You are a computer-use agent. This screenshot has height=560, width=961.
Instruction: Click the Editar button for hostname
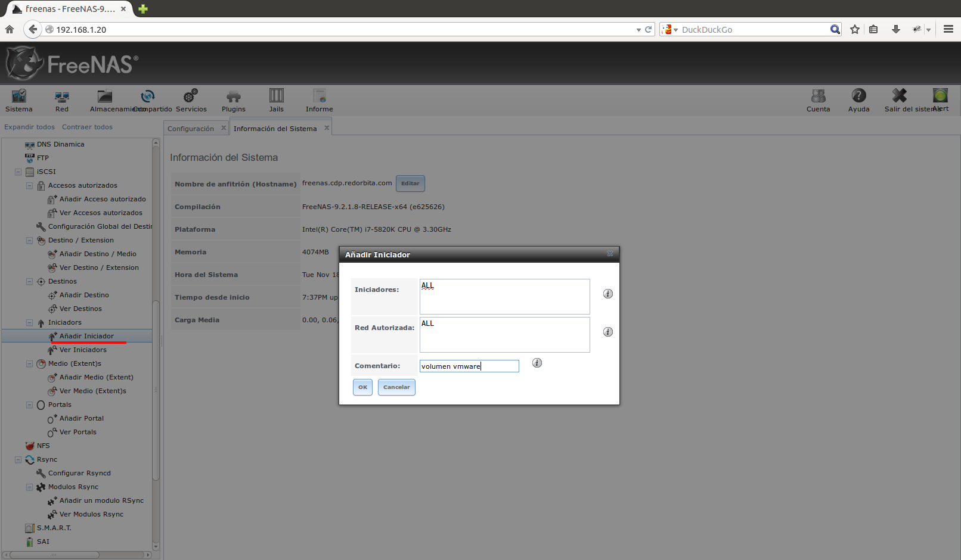coord(410,183)
